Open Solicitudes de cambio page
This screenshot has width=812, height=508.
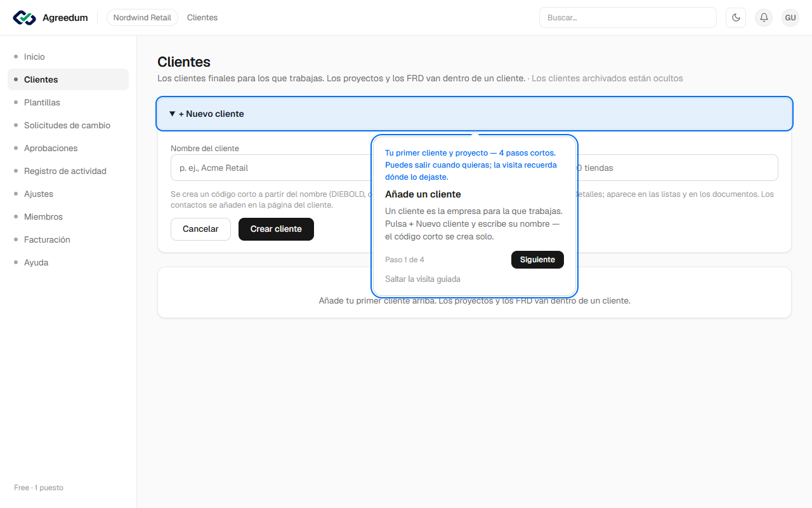tap(68, 125)
